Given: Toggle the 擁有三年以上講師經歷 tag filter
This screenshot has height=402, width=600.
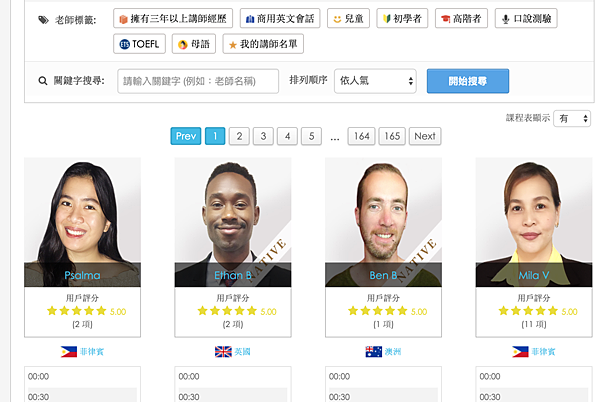Looking at the screenshot, I should point(173,18).
